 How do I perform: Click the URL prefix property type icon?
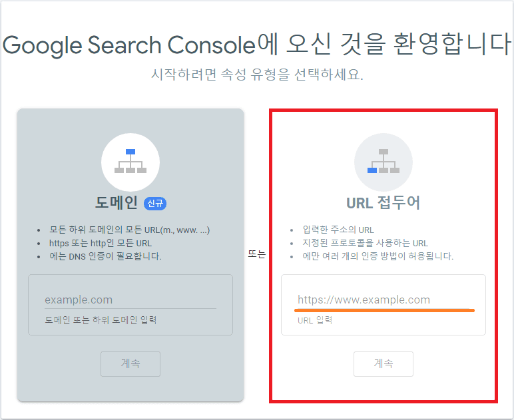(x=384, y=162)
